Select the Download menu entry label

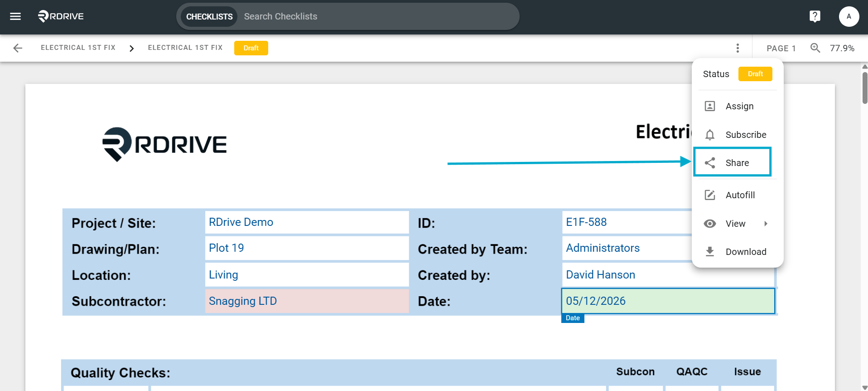[x=746, y=252]
